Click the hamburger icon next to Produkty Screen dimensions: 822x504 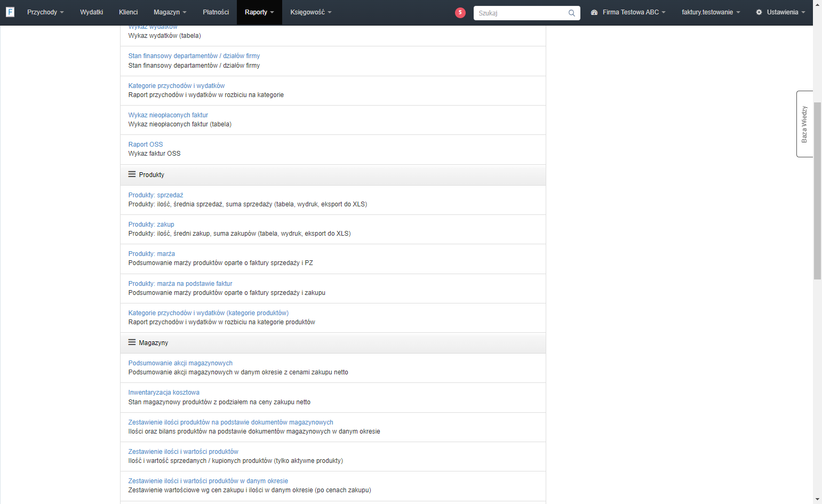[132, 174]
